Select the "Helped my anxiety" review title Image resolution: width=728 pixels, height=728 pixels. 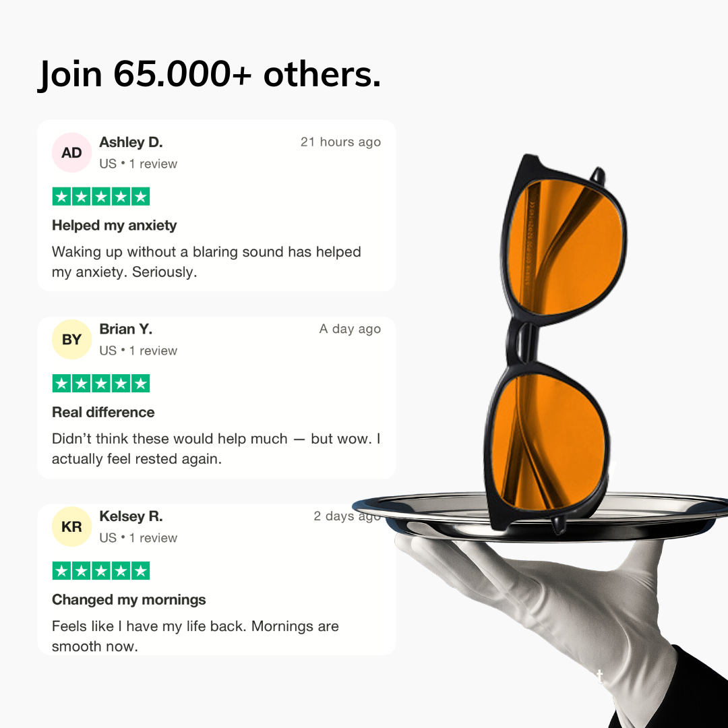coord(115,225)
